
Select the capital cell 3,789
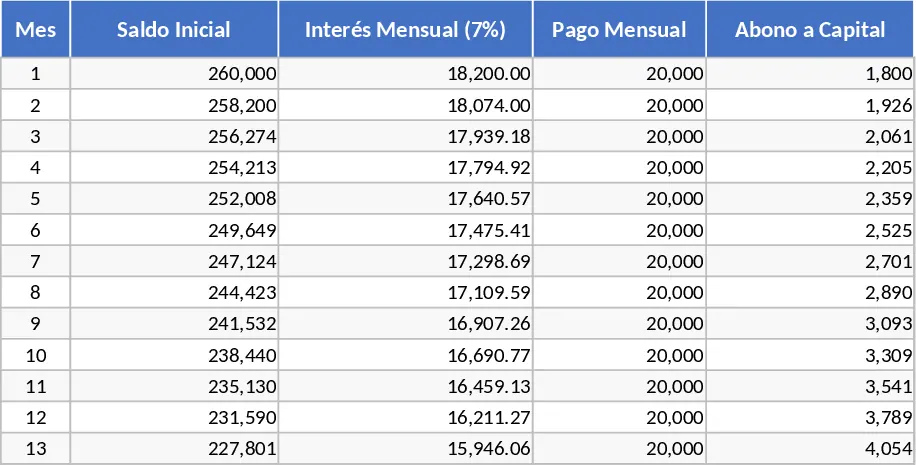[x=810, y=417]
